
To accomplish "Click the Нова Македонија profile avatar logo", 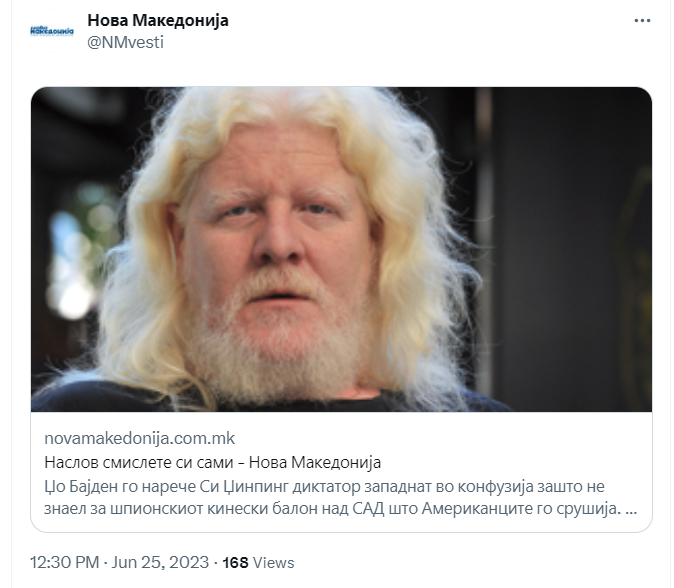I will pos(52,31).
